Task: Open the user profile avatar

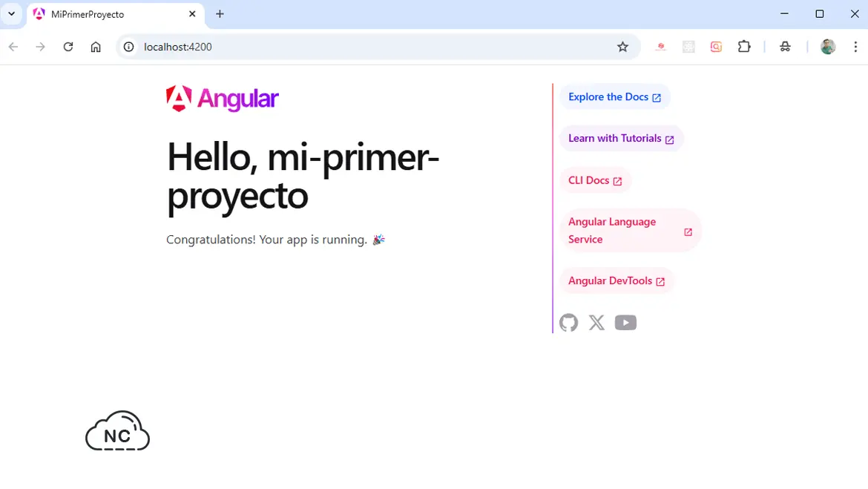Action: click(828, 47)
